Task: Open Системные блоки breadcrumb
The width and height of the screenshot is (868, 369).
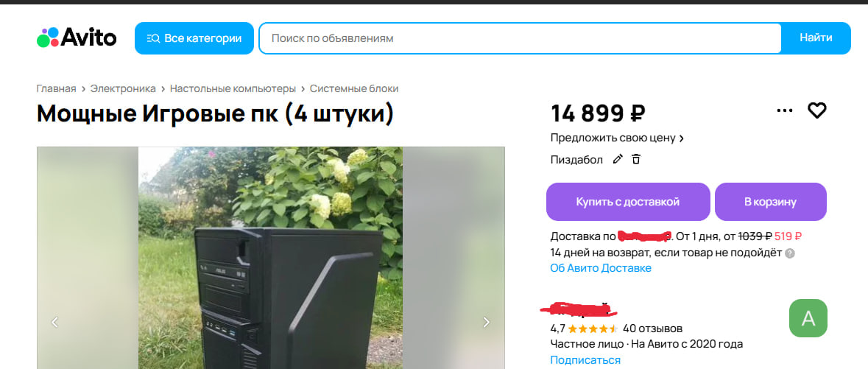Action: coord(353,88)
